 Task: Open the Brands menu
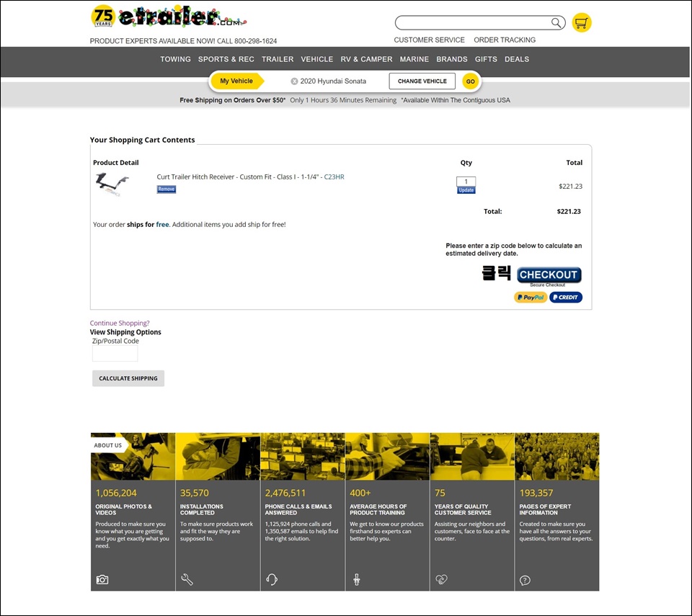pos(451,59)
